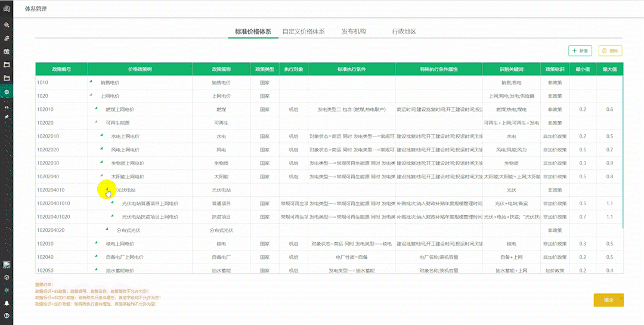Screen dimensions: 644x325
Task: Click the eye icon in left sidebar
Action: pyautogui.click(x=7, y=107)
